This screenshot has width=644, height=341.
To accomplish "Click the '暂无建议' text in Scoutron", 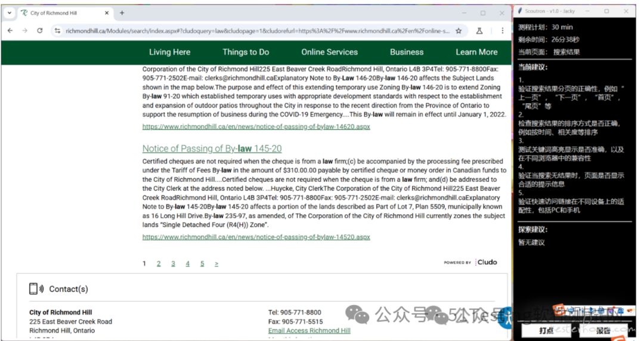I will (x=531, y=243).
